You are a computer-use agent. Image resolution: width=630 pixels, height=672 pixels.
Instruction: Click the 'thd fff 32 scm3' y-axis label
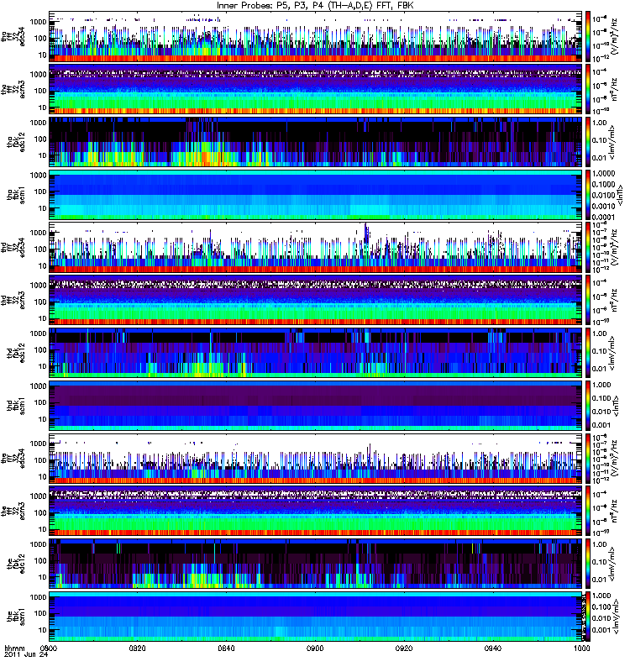[x=13, y=301]
